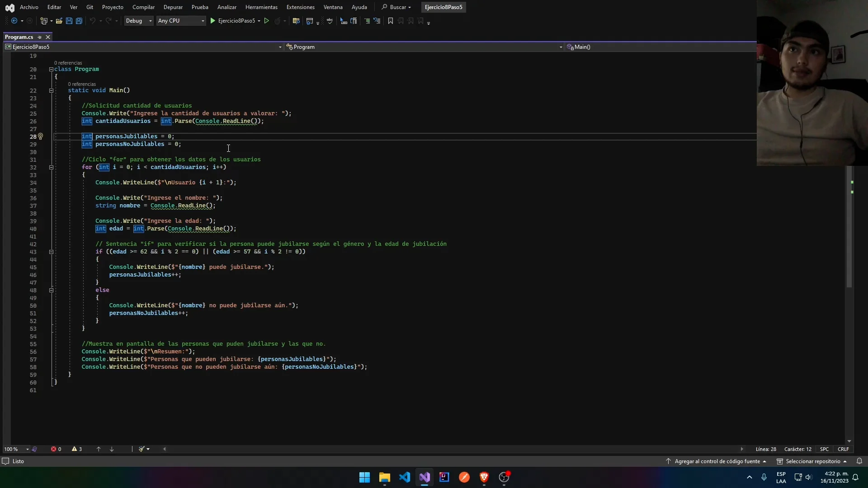Screen dimensions: 868x488
Task: Click the Navigate Backward arrow icon
Action: pos(14,21)
